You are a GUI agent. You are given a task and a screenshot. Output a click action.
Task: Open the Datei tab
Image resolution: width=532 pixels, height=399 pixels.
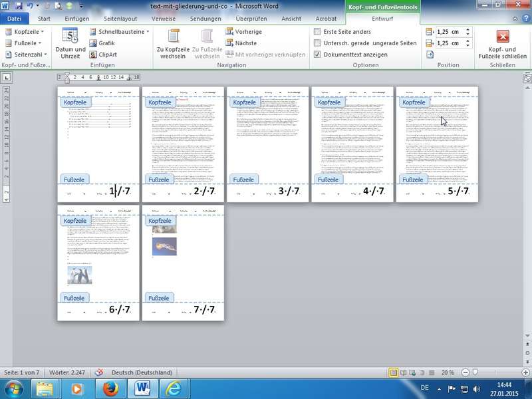(x=15, y=19)
